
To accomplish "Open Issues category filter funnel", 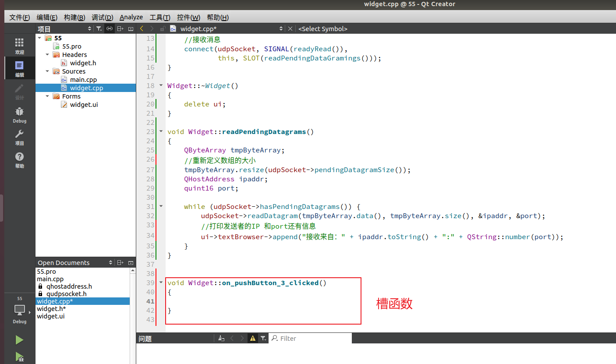I will (263, 338).
